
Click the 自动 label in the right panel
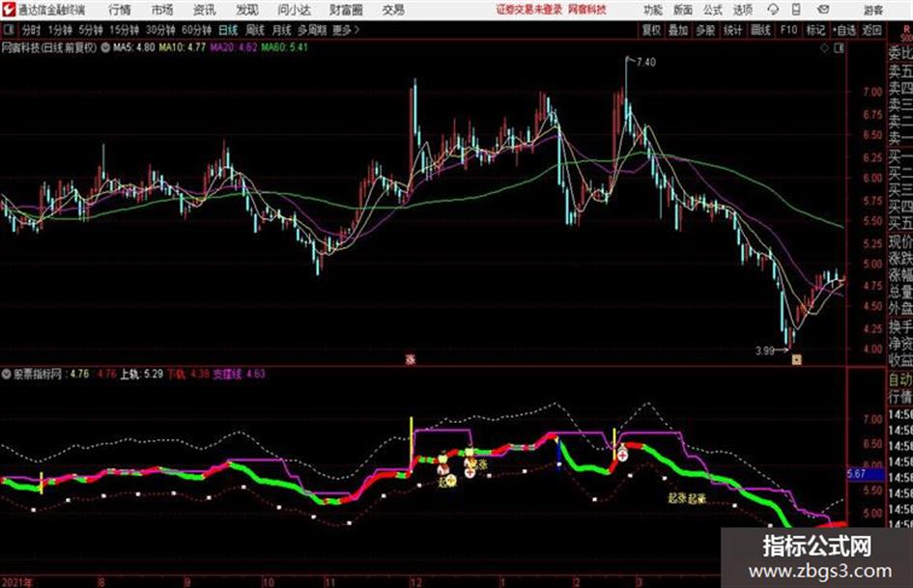(x=900, y=380)
